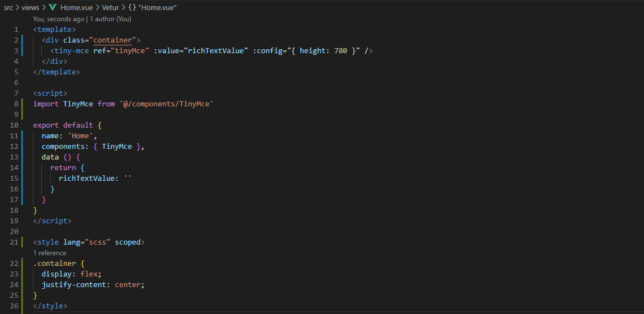Click the 'center' value on line 24
Screen dimensions: 644x314
(127, 285)
